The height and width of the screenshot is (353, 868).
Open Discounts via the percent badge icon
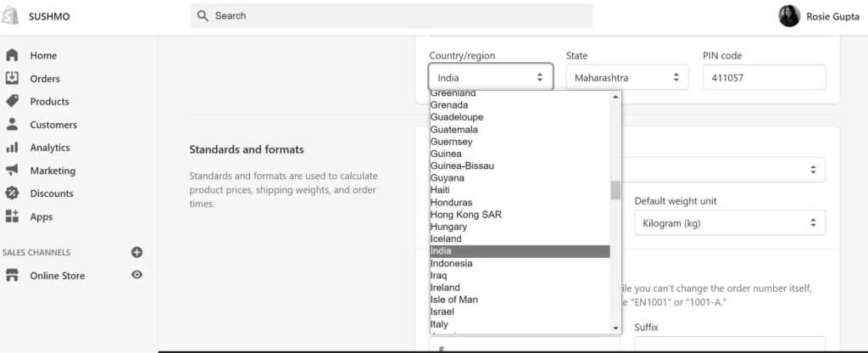click(12, 193)
